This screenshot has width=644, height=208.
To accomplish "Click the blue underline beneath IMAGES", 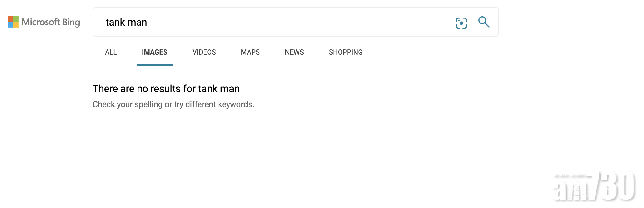I will 154,65.
